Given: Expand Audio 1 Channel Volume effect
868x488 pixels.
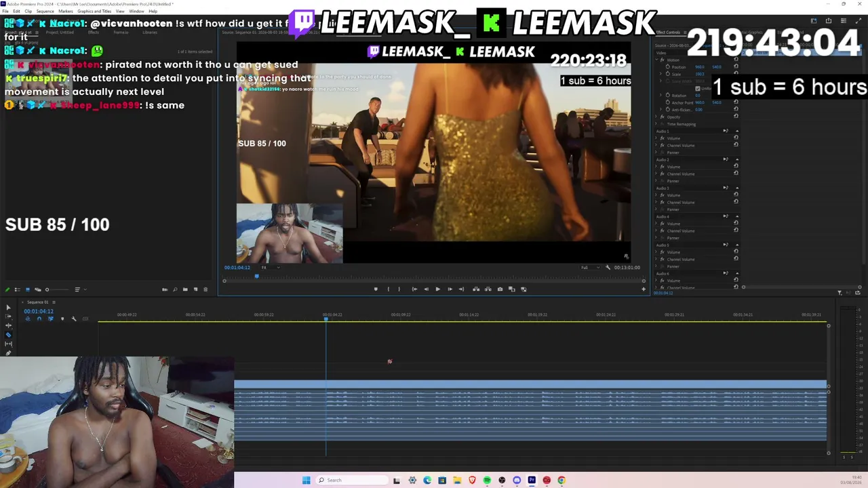Looking at the screenshot, I should (x=657, y=145).
